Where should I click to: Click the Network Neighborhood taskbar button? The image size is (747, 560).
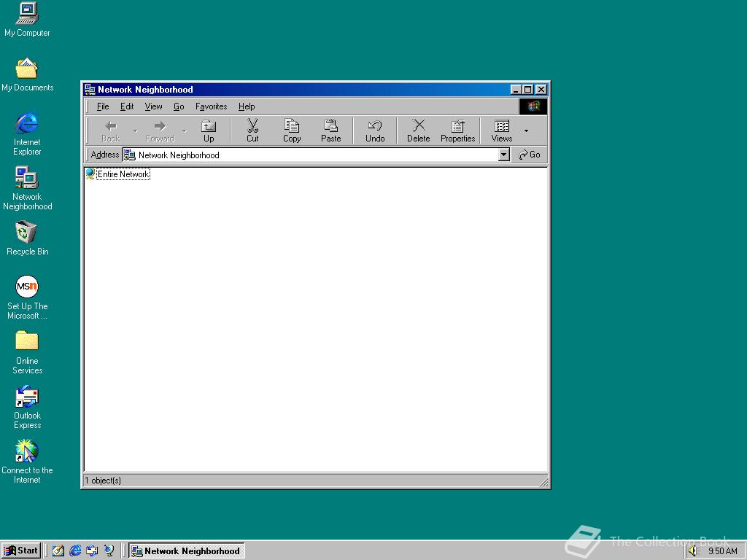click(x=187, y=551)
